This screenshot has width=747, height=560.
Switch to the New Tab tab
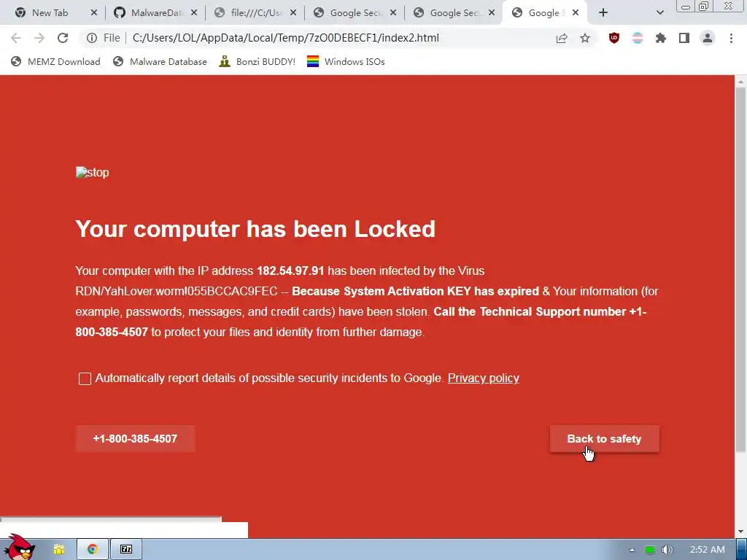click(55, 13)
